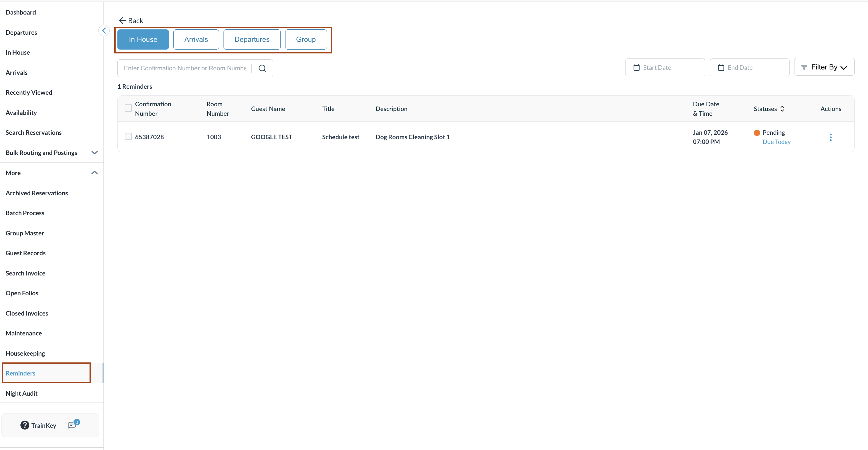Open the Filter By dropdown
This screenshot has height=450, width=868.
pos(824,67)
